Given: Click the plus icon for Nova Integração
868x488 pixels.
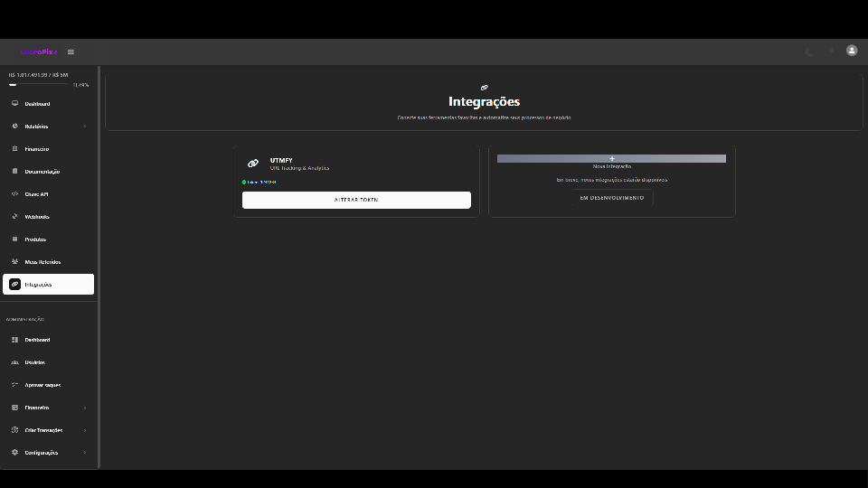Looking at the screenshot, I should (611, 159).
